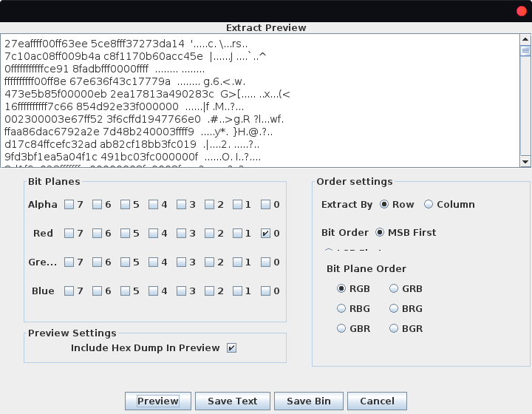Select Blue bit plane 3
Viewport: 532px width, 414px height.
coord(182,291)
